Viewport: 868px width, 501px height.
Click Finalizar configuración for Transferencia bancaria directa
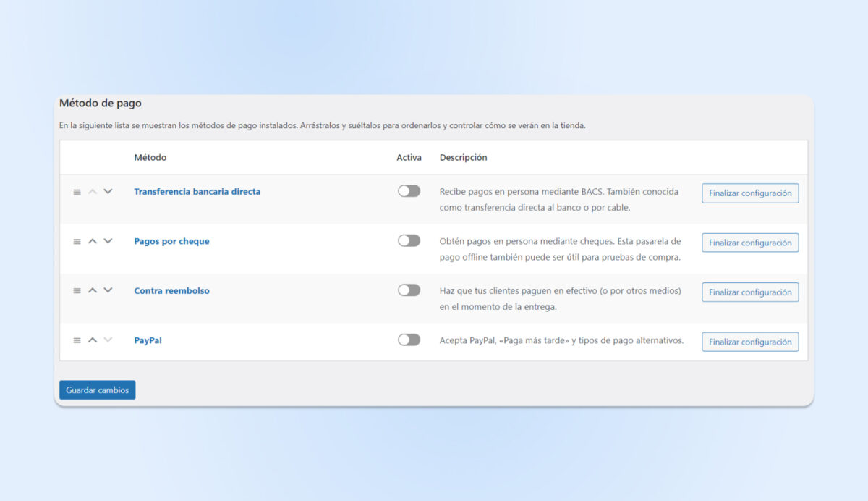click(x=749, y=193)
